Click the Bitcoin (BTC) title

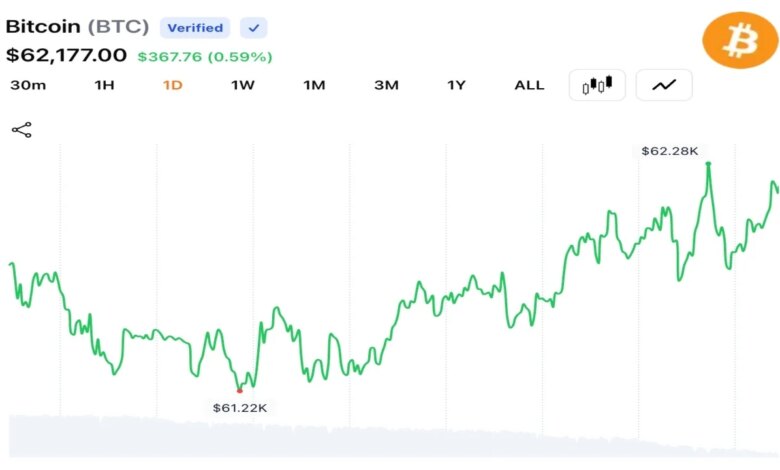pos(77,26)
